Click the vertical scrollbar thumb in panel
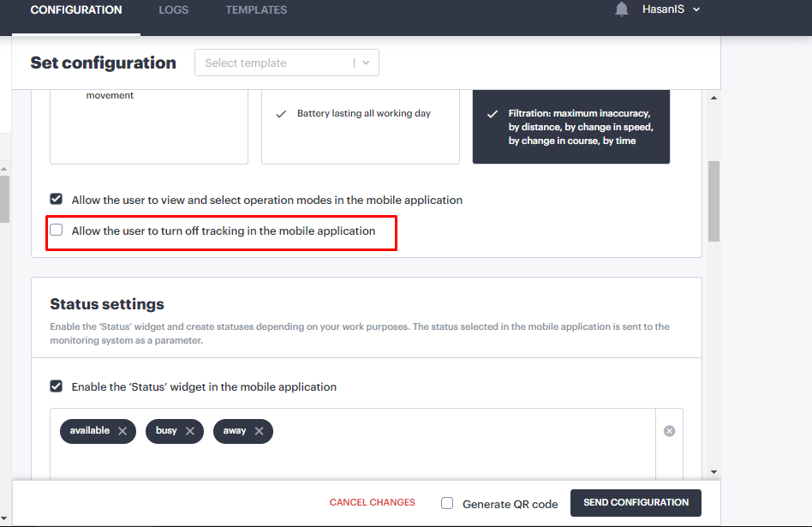 pos(713,201)
